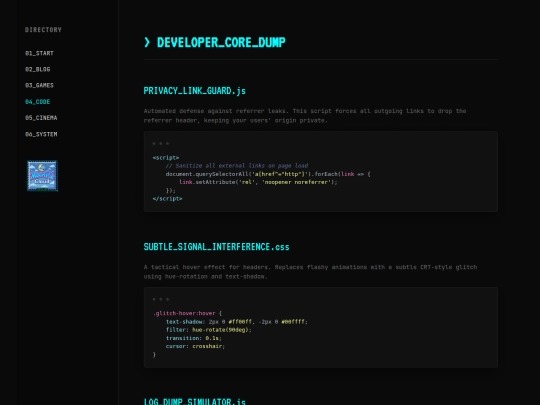Screen dimensions: 540x405
Task: Click the DIRECTORY sidebar label
Action: tap(43, 30)
